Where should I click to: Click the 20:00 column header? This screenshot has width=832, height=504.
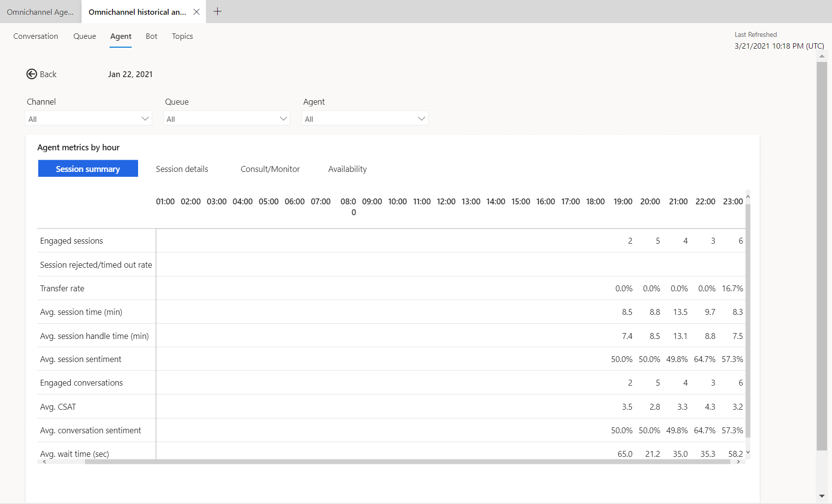coord(650,201)
